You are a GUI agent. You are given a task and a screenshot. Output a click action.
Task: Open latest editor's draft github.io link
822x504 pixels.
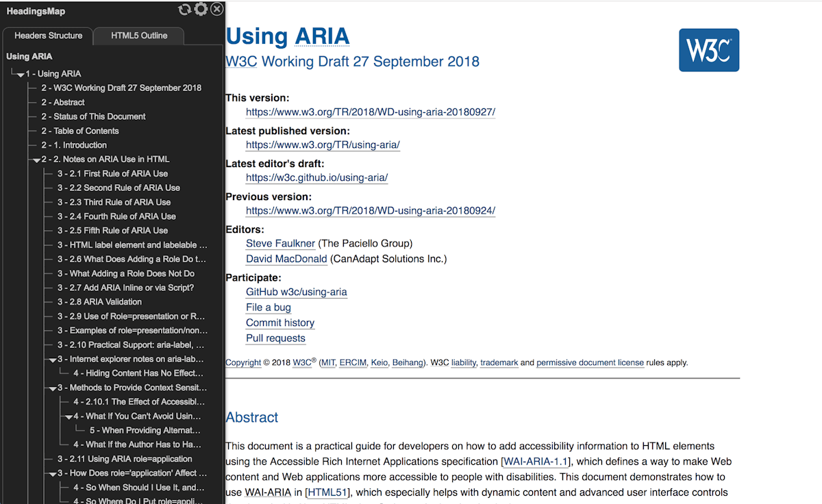coord(317,178)
